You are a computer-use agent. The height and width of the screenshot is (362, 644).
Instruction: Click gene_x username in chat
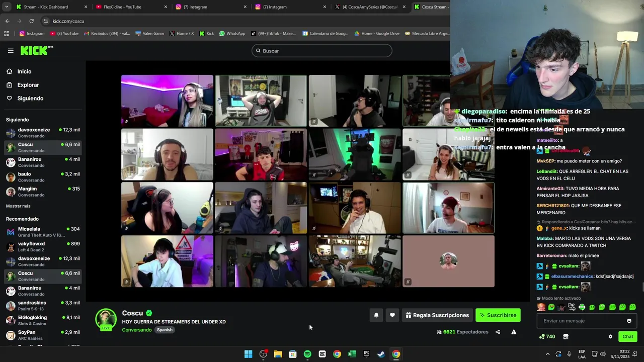click(559, 228)
